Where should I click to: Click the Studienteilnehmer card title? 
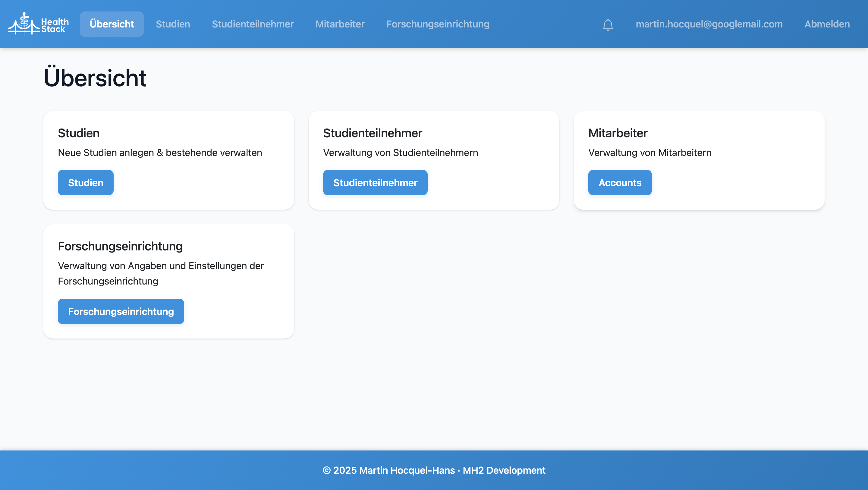372,133
